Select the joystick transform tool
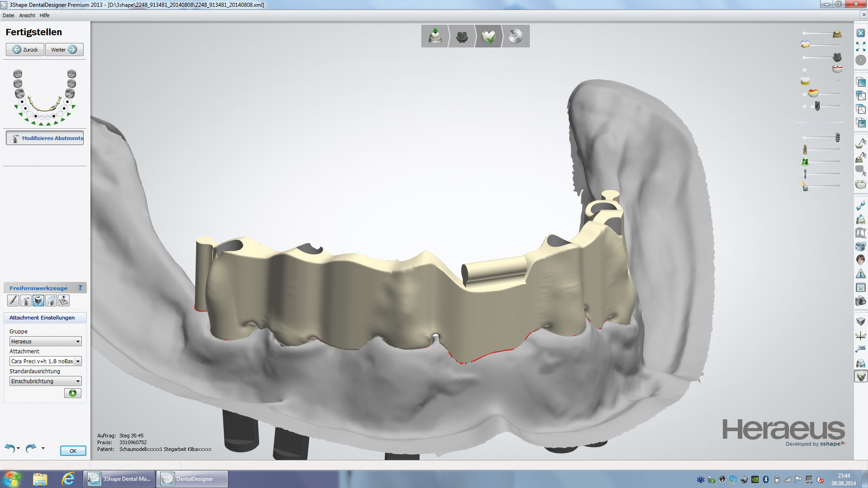 64,300
